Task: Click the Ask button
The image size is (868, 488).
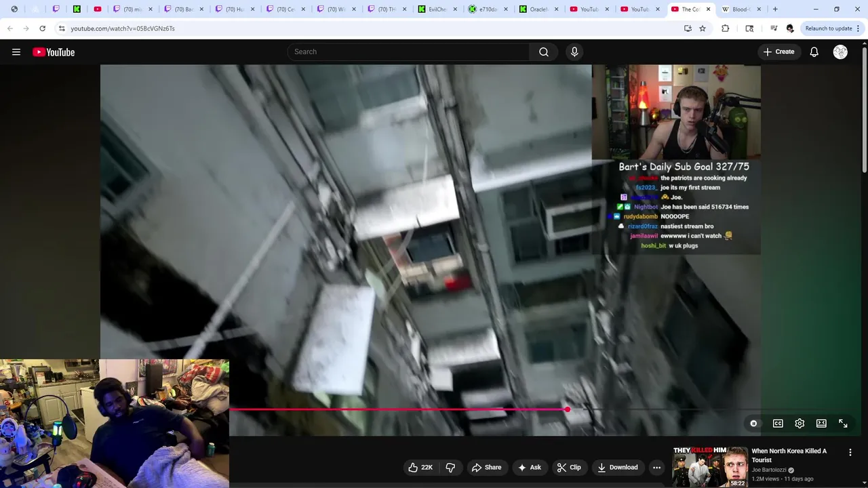Action: pyautogui.click(x=529, y=467)
